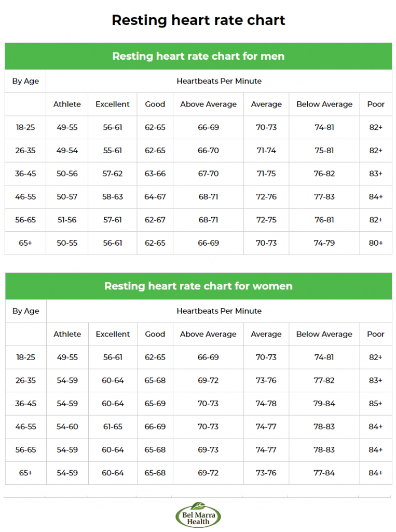Choose "Above Average" column header in men's table
Image resolution: width=396 pixels, height=532 pixels.
pyautogui.click(x=208, y=104)
